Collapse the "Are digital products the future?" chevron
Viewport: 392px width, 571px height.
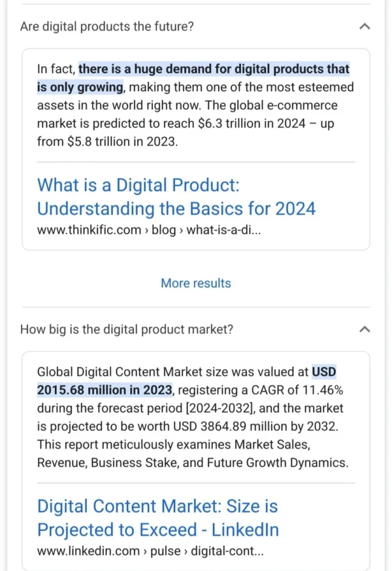point(365,27)
